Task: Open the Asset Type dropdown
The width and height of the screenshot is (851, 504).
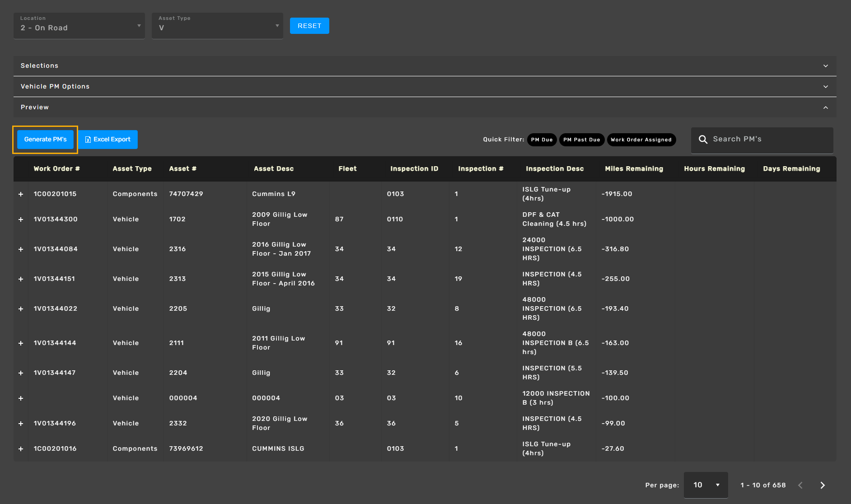Action: click(217, 26)
